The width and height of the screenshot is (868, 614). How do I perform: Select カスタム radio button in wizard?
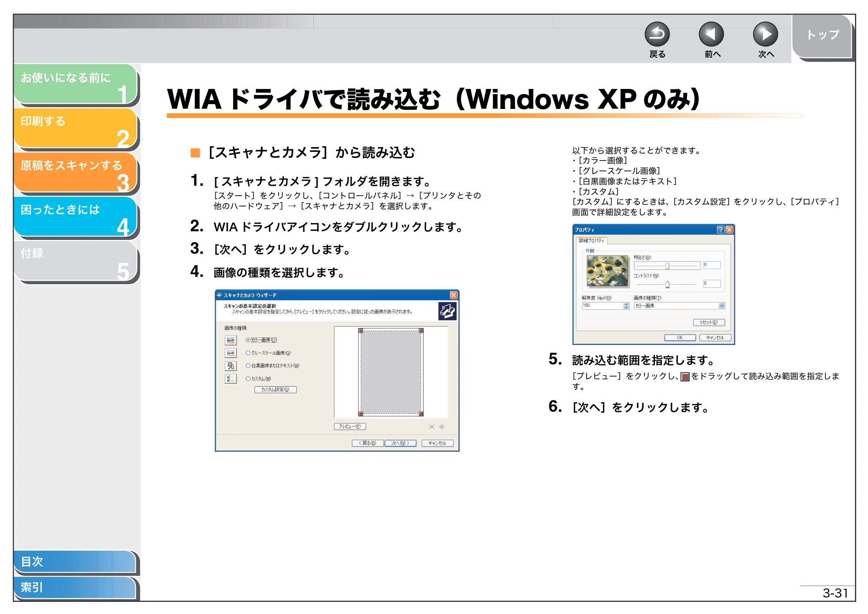(248, 378)
